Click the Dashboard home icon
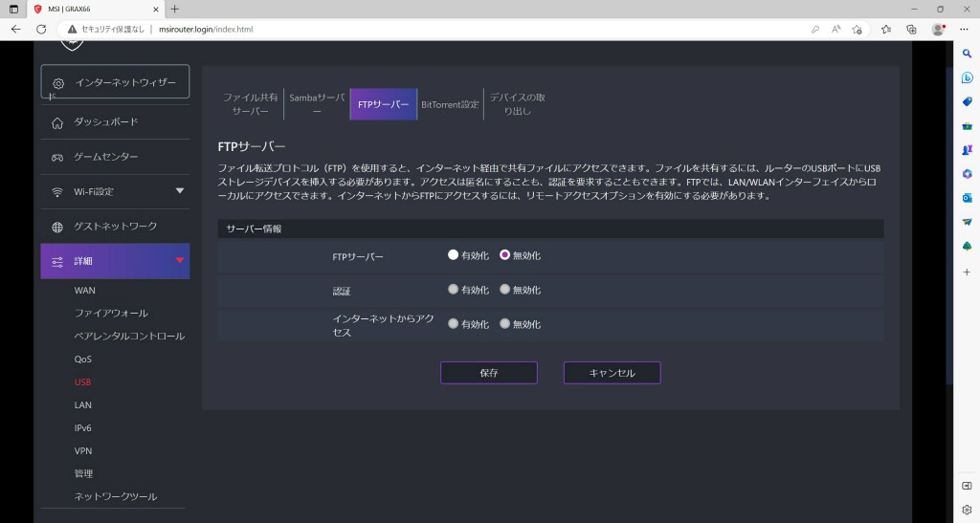The width and height of the screenshot is (980, 523). 57,123
